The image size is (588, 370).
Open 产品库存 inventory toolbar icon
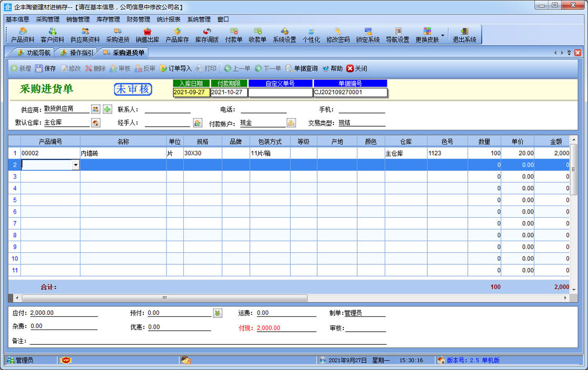coord(177,35)
